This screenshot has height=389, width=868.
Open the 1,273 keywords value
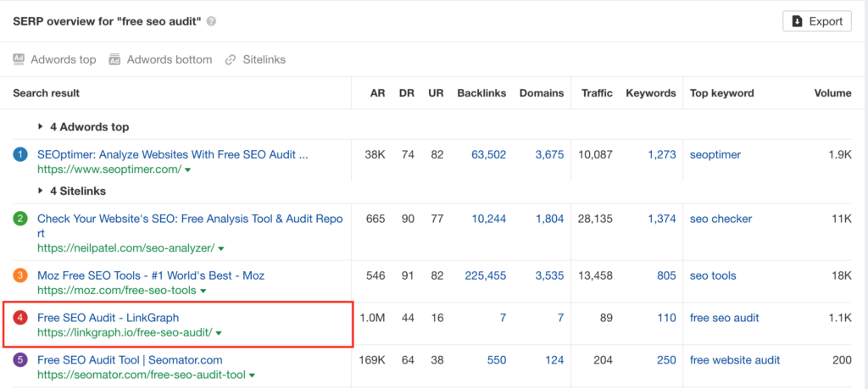click(x=662, y=155)
